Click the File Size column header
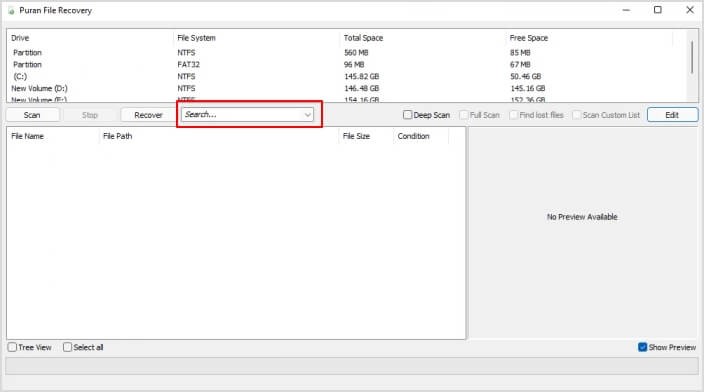The image size is (704, 392). [366, 136]
